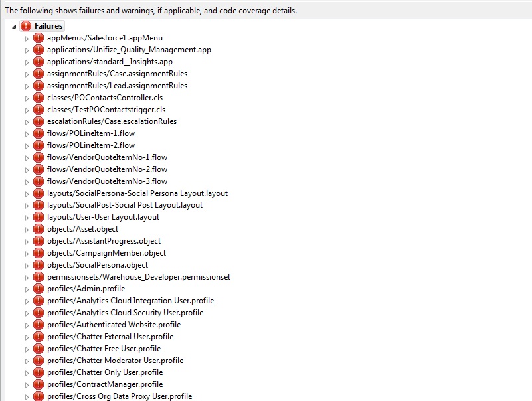Click error icon for Case.escalationRules
Screen dimensions: 532x401
(39, 121)
